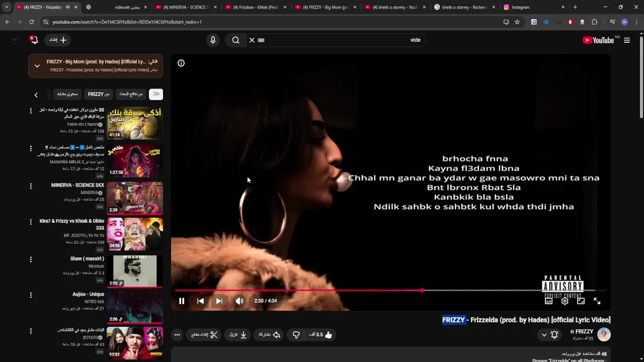This screenshot has width=644, height=362.
Task: Open options for Aujiss - Unique
Action: 31,295
